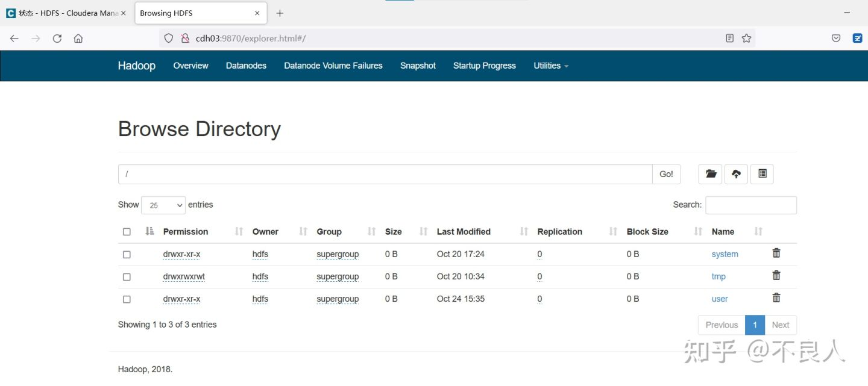Sort by Replication column sort arrows
868x386 pixels.
pyautogui.click(x=613, y=231)
